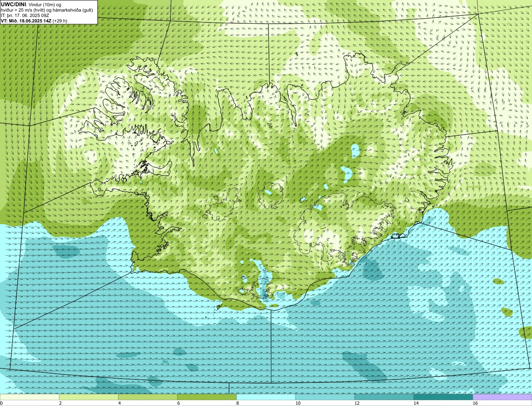This screenshot has height=406, width=532.
Task: Click the legend tick label '16'
Action: tap(475, 403)
